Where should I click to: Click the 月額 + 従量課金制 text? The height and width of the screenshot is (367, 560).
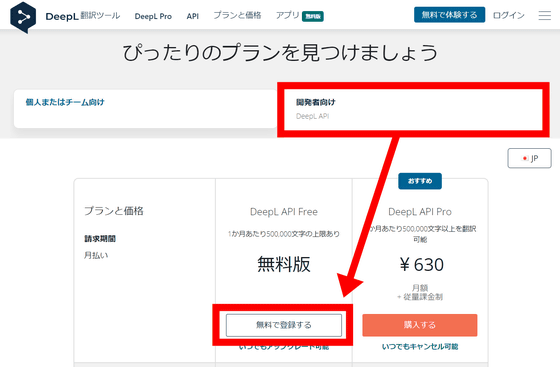tap(420, 292)
